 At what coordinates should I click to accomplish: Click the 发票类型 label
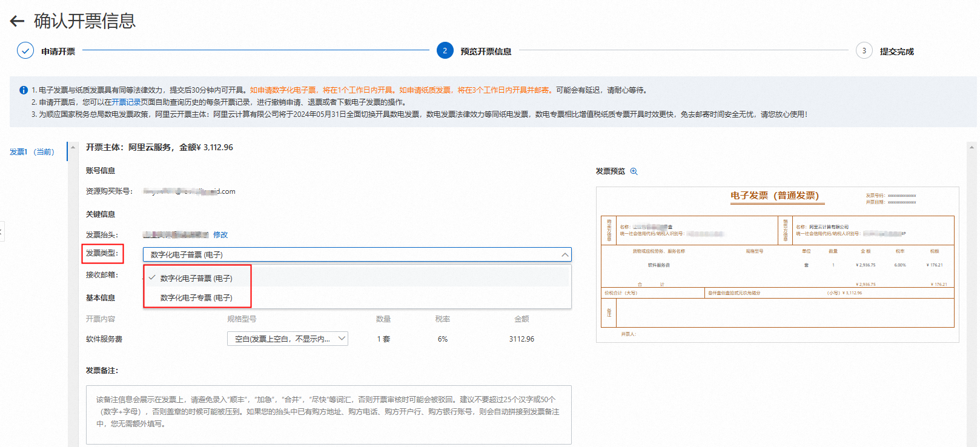[102, 253]
